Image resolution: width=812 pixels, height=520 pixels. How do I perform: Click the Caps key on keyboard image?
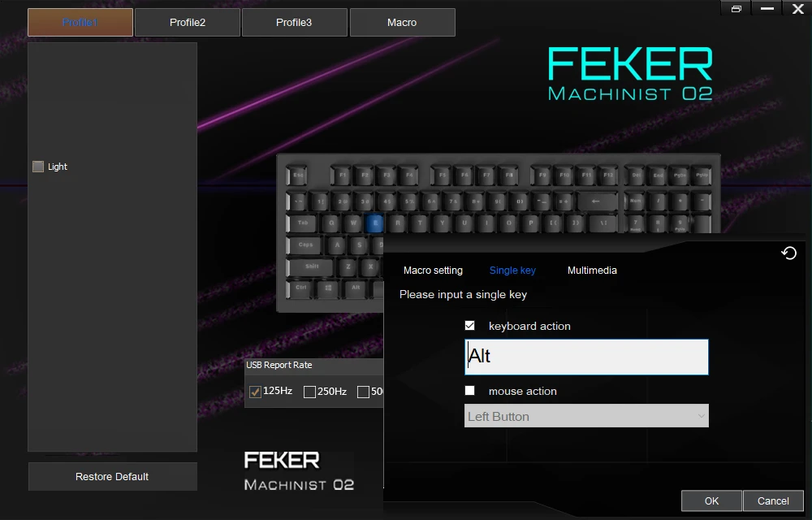click(306, 245)
